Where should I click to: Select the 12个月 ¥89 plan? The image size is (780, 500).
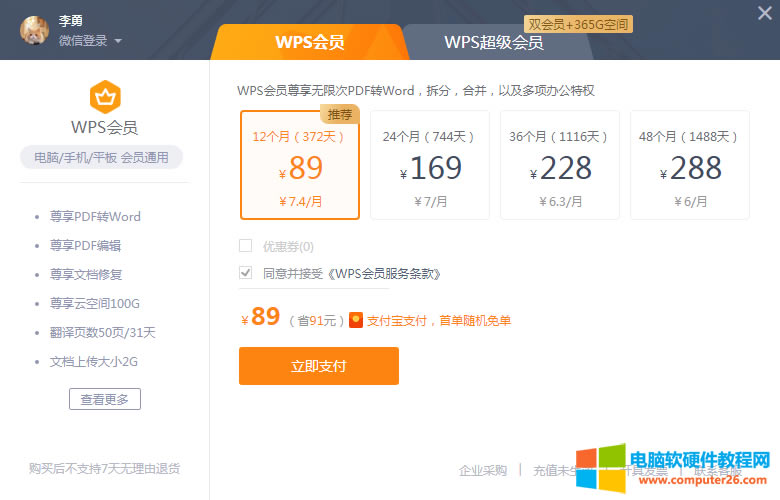coord(300,165)
